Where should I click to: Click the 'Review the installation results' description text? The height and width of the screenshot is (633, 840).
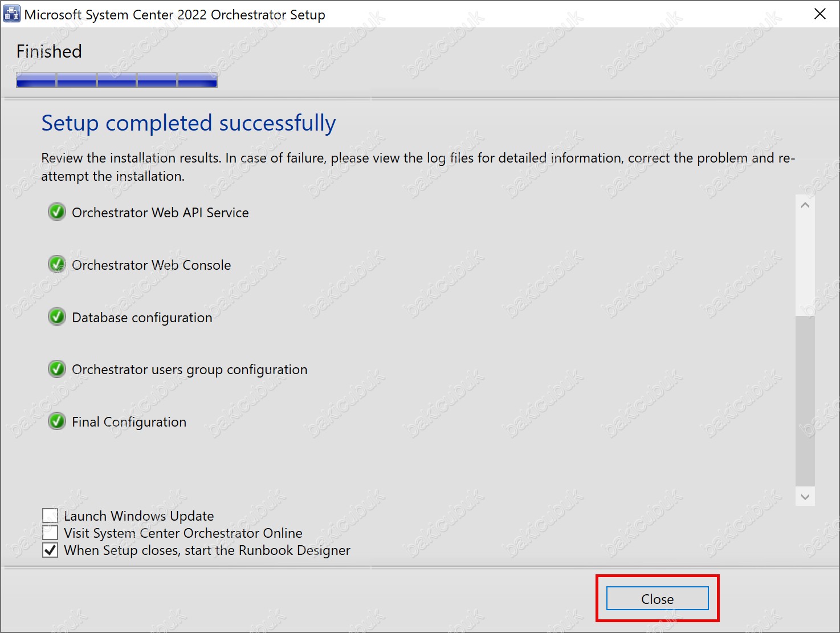[x=418, y=167]
